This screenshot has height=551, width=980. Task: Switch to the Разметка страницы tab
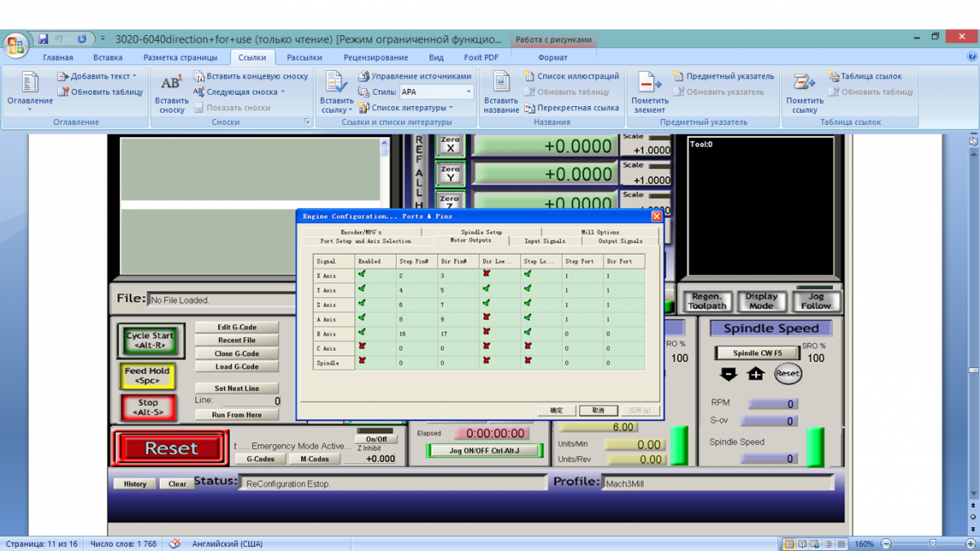[x=180, y=57]
